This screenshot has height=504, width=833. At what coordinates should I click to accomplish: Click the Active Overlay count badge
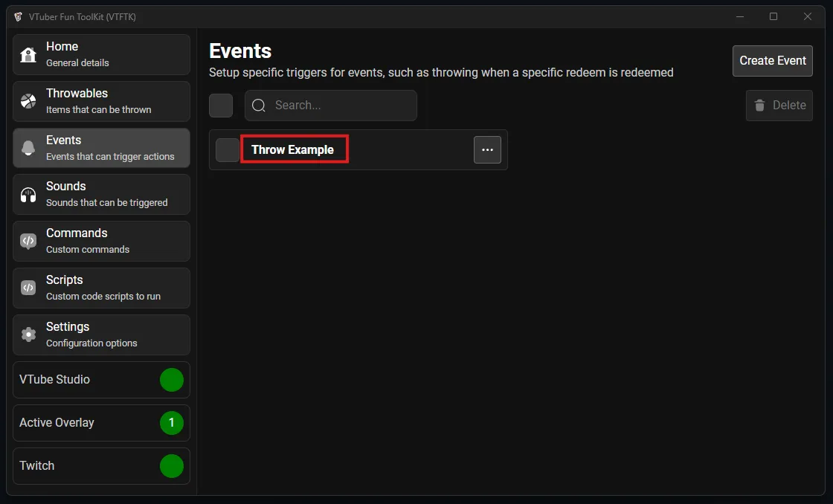click(172, 423)
